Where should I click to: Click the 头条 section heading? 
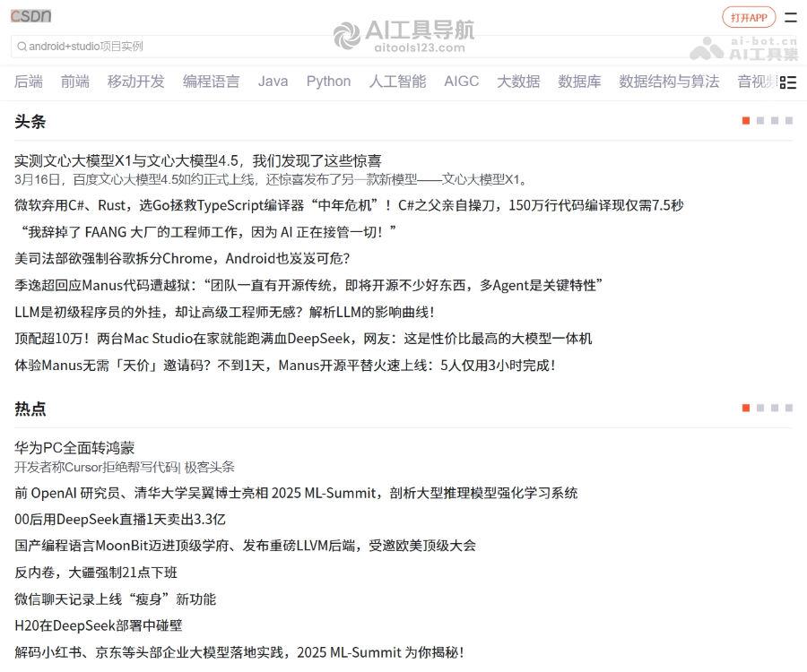[x=30, y=122]
